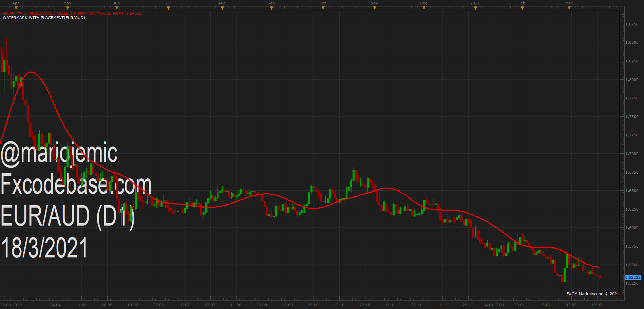The width and height of the screenshot is (644, 309).
Task: Click the 1,8000 level on the price axis
Action: (x=632, y=80)
